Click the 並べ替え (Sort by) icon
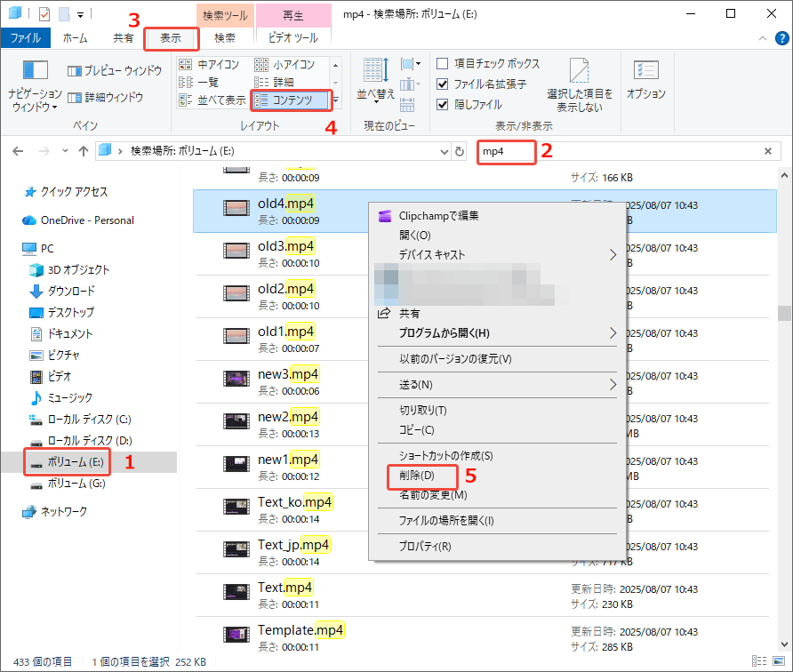 pyautogui.click(x=373, y=73)
